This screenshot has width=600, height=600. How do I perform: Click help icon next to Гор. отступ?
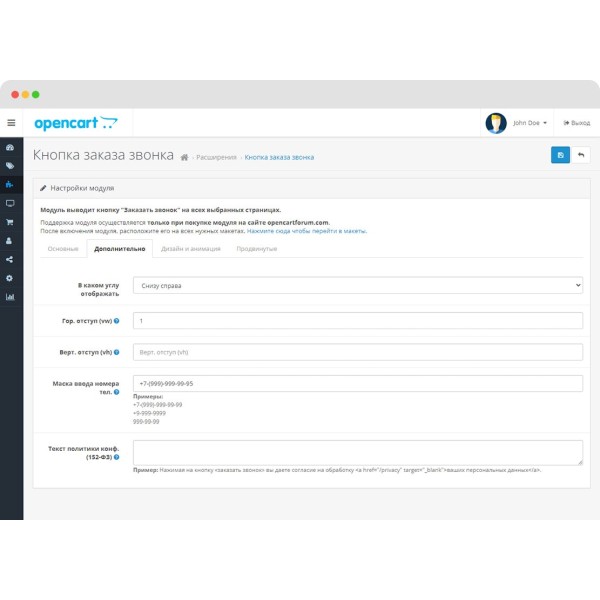(116, 321)
